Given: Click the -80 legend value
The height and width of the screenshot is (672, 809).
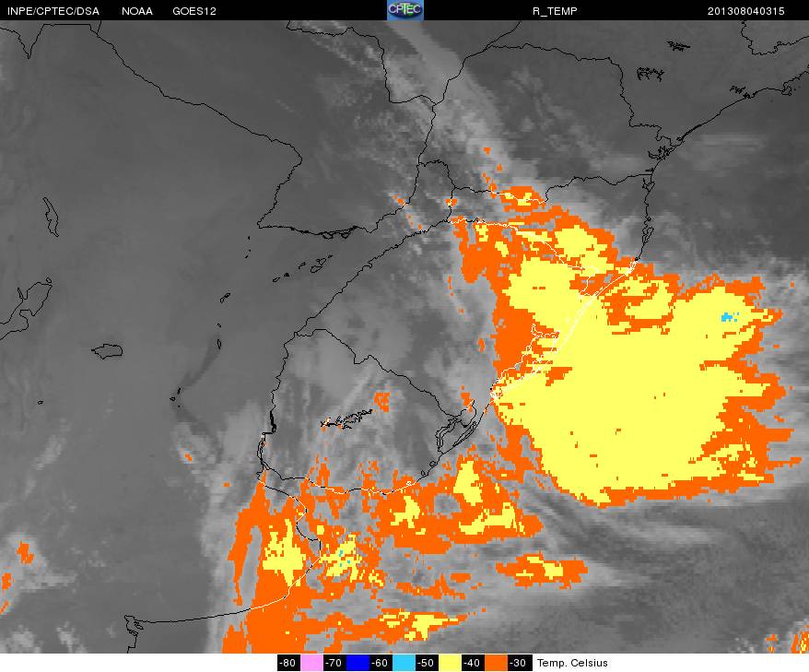Looking at the screenshot, I should (288, 663).
